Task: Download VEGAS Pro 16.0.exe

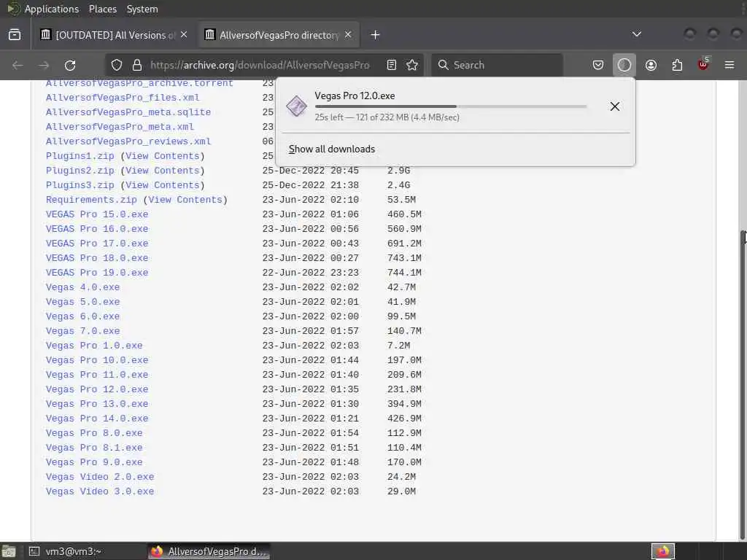Action: click(97, 229)
